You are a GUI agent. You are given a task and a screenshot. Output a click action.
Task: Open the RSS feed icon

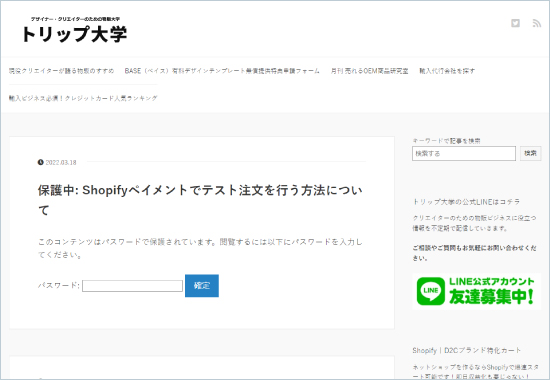(x=536, y=23)
